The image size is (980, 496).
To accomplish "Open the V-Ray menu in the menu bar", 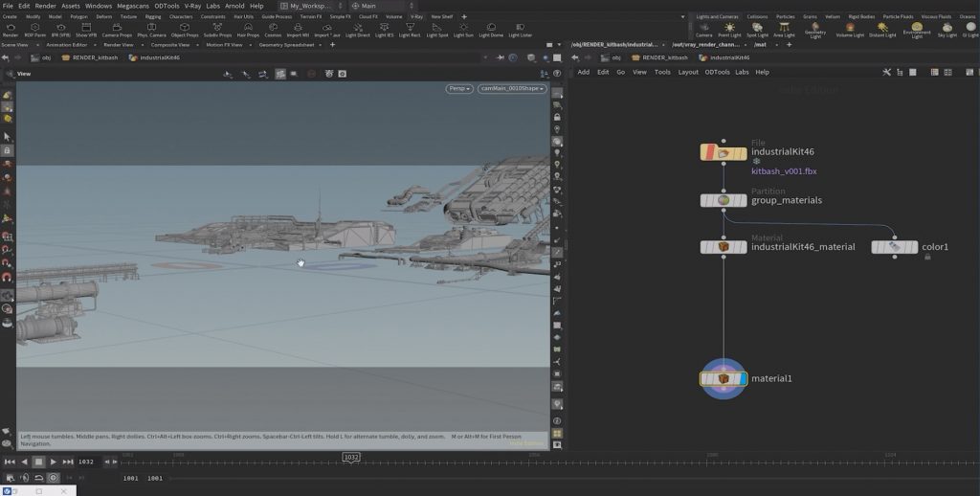I will click(x=192, y=6).
